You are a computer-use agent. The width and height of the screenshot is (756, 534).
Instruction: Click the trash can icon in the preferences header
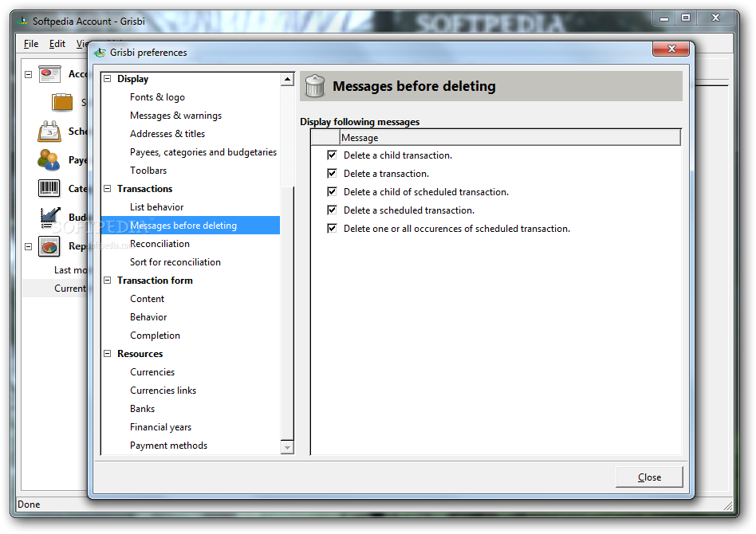315,86
